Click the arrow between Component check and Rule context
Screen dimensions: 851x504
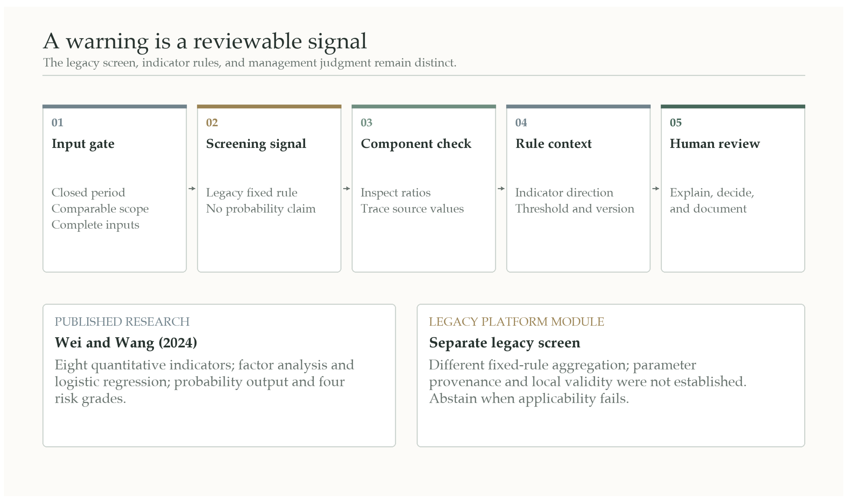pyautogui.click(x=501, y=189)
